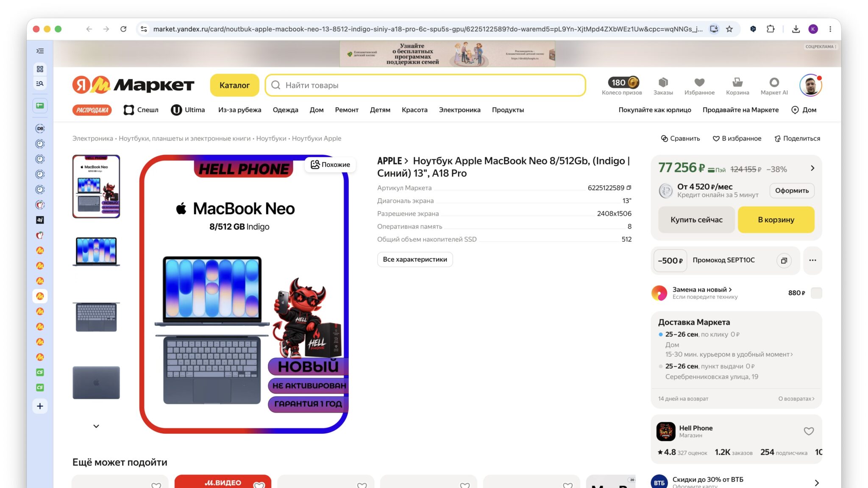Open the tab groups grid icon
This screenshot has height=488, width=868.
40,69
